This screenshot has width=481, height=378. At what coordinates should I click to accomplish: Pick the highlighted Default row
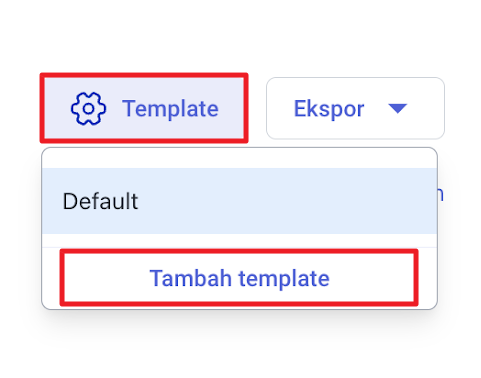tap(239, 201)
